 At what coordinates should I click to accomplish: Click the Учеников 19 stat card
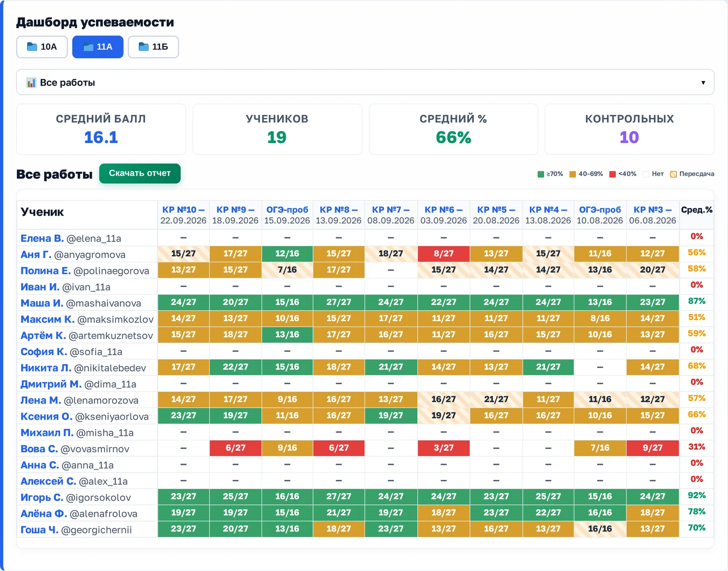point(277,129)
